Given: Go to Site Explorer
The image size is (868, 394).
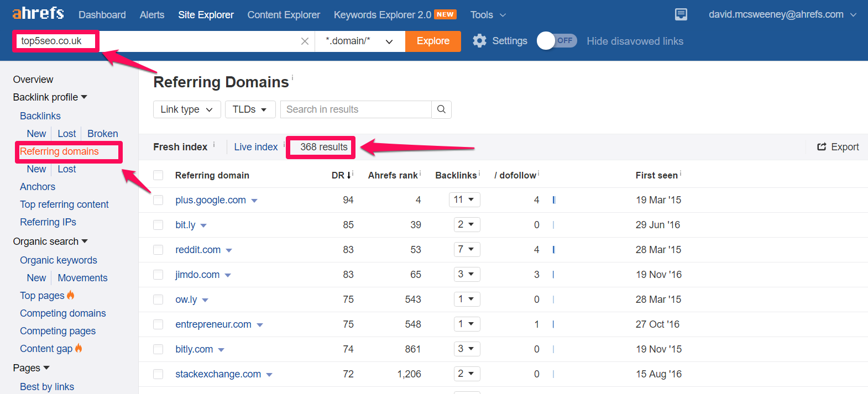Looking at the screenshot, I should (206, 15).
